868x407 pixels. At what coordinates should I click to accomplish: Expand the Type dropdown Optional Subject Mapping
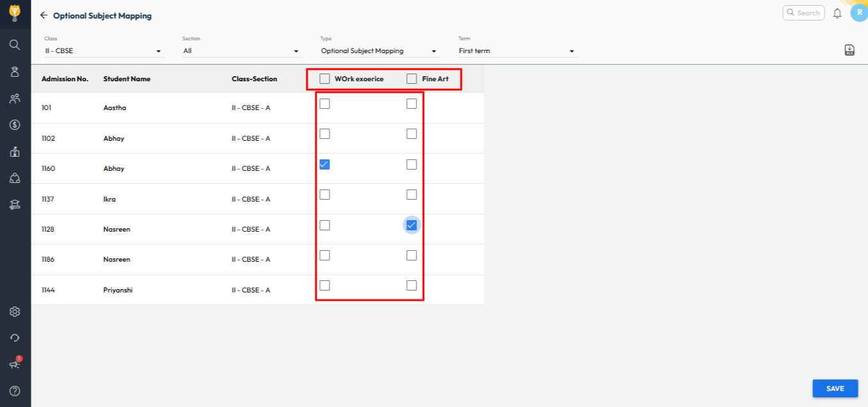tap(379, 51)
